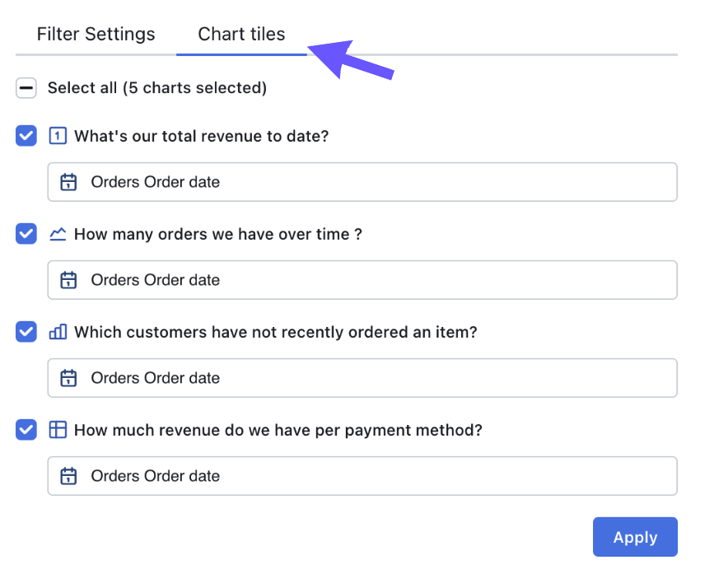
Task: Click the Apply button
Action: [x=635, y=537]
